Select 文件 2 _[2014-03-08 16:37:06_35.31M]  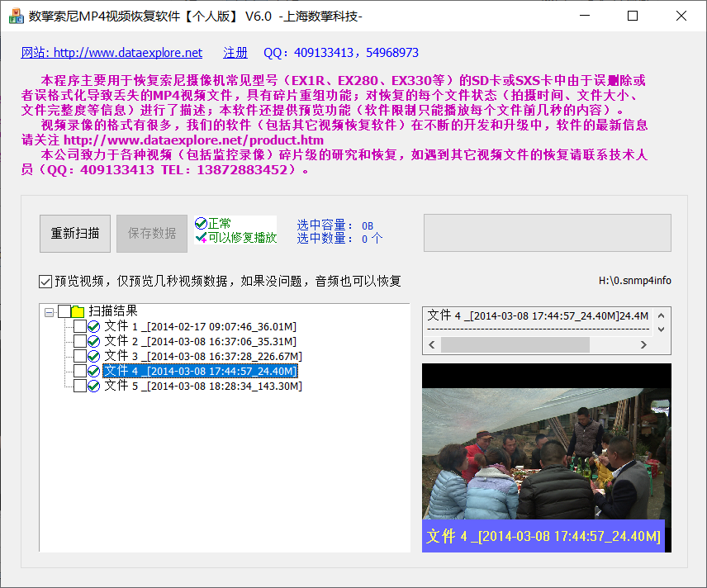coord(200,341)
